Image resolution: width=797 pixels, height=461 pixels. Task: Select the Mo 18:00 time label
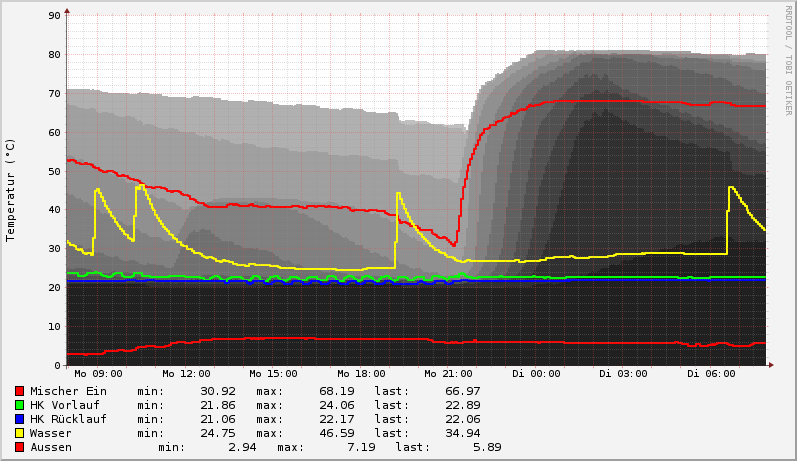361,374
